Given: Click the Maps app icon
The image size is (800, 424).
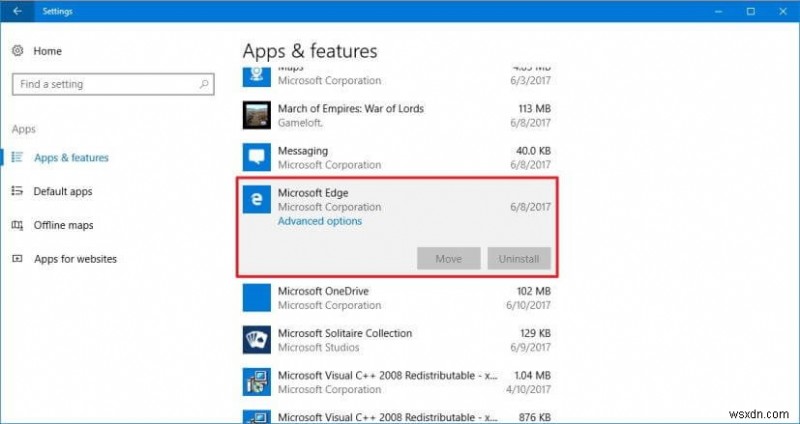Looking at the screenshot, I should (257, 76).
